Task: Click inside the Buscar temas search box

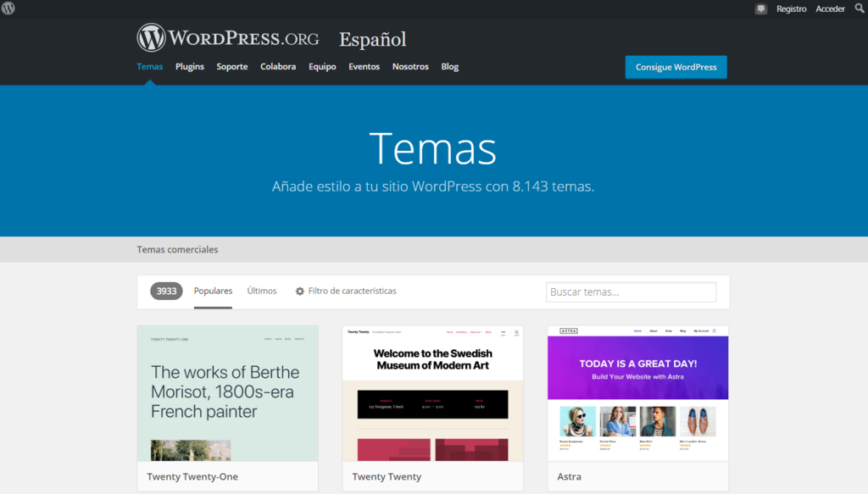Action: (631, 291)
